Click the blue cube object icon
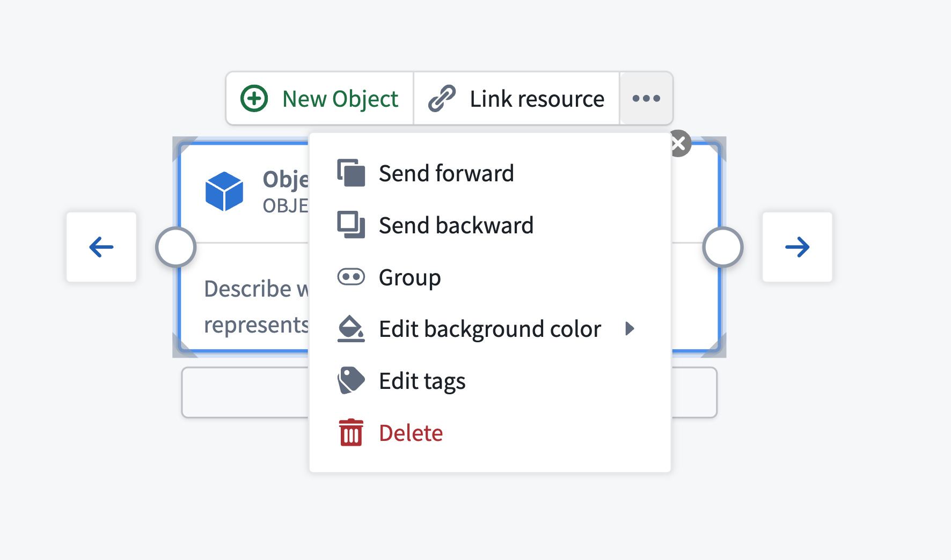Viewport: 951px width, 560px height. 224,191
